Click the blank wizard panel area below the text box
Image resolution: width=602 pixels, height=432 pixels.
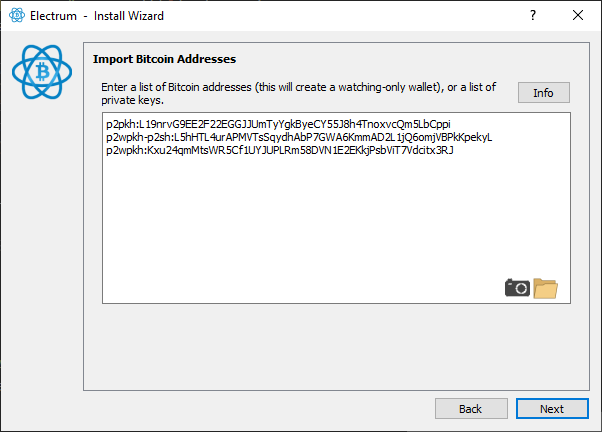coord(336,348)
